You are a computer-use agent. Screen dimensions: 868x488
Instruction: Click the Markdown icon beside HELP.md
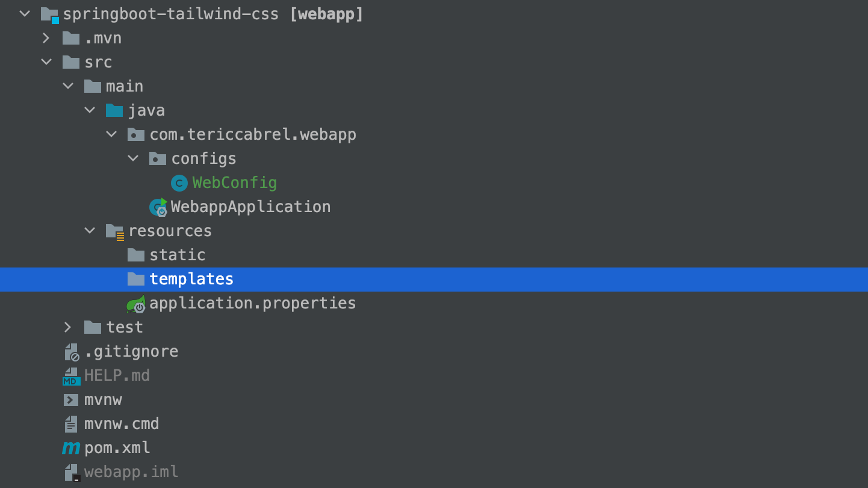(x=70, y=375)
